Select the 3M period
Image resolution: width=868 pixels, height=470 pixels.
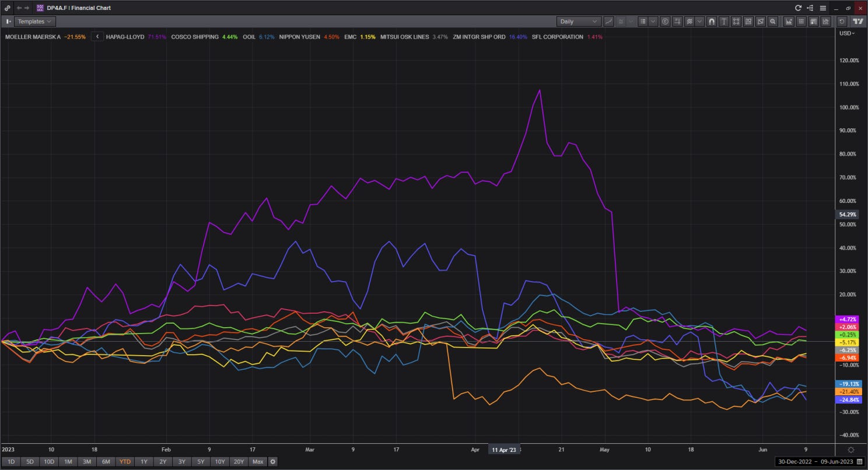point(87,462)
